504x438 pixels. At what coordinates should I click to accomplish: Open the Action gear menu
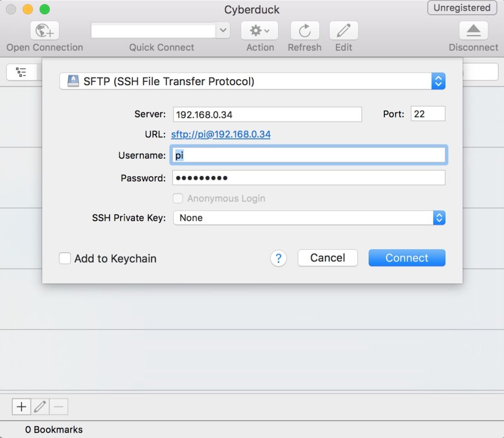(x=259, y=31)
